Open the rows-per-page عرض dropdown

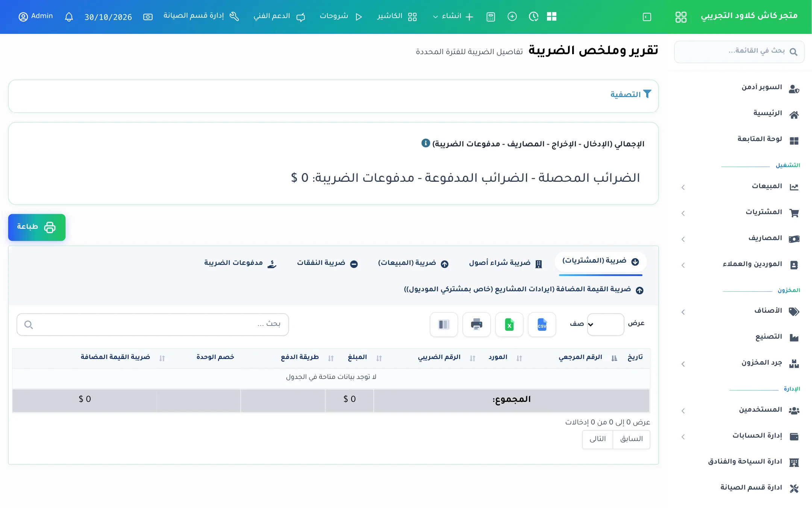(x=605, y=324)
